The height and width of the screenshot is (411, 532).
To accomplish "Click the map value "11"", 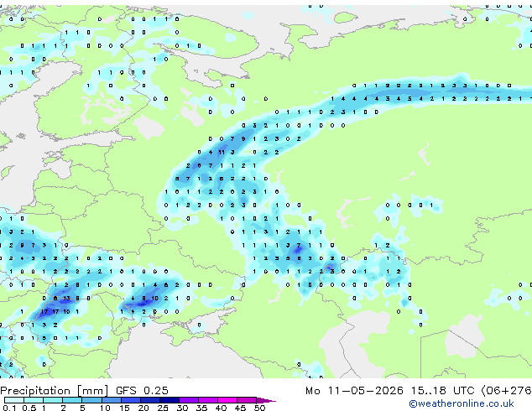I will pyautogui.click(x=222, y=153).
